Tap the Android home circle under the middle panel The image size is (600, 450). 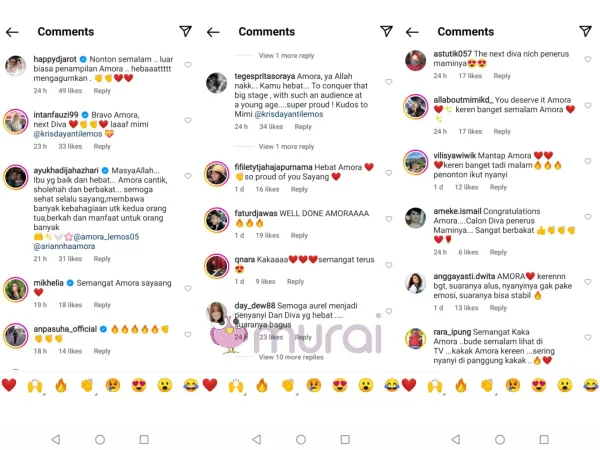pos(301,439)
